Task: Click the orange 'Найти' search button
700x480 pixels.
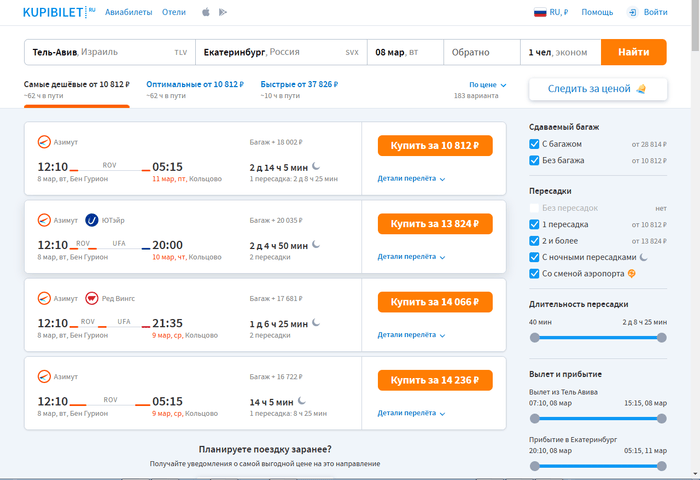Action: (x=633, y=52)
